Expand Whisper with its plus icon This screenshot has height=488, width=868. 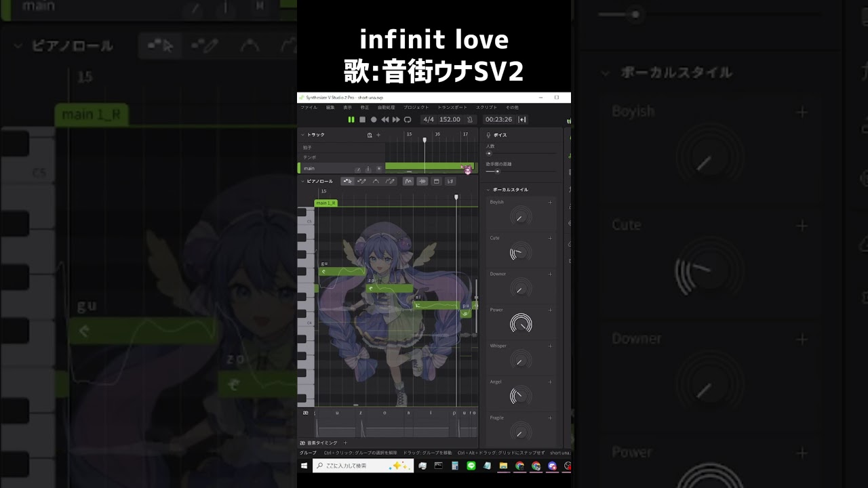550,346
